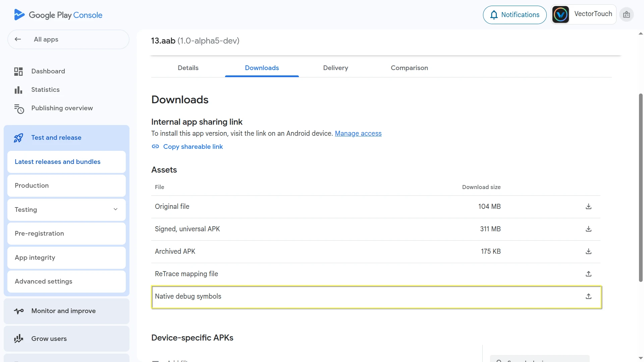The image size is (644, 362).
Task: Switch to the Details tab
Action: pyautogui.click(x=188, y=68)
